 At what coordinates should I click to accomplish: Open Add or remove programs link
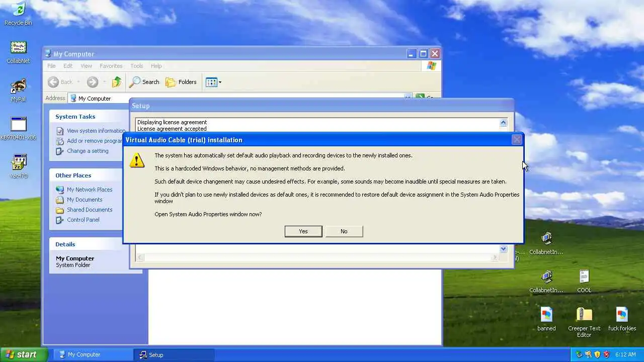click(95, 141)
